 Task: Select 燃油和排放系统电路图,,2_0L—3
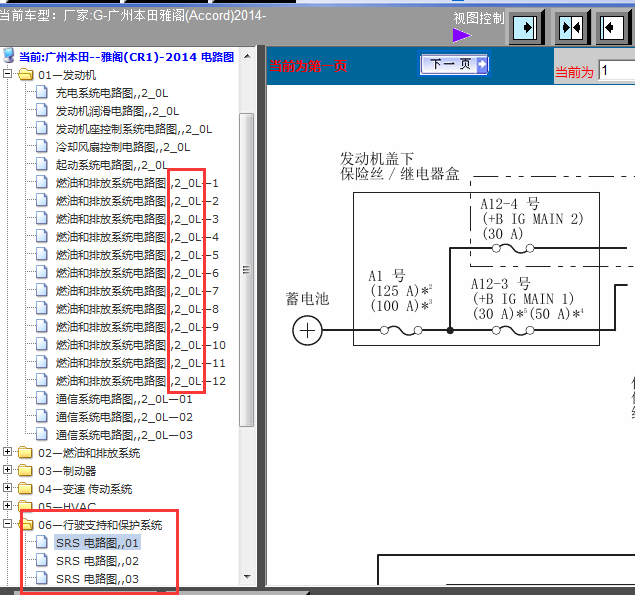[x=137, y=219]
